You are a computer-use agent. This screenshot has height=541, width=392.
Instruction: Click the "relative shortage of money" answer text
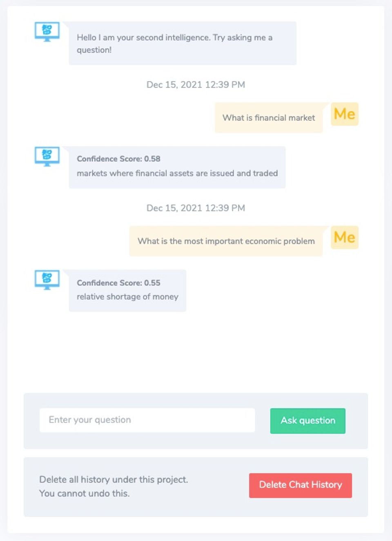coord(127,297)
